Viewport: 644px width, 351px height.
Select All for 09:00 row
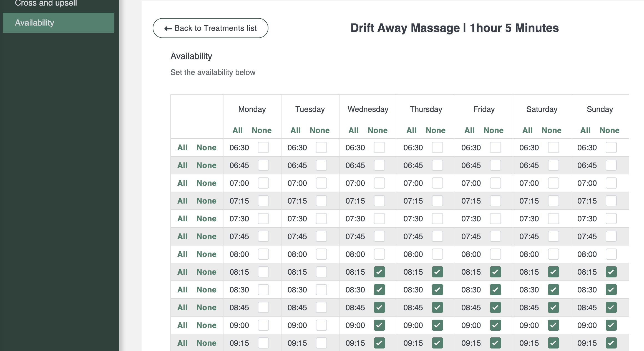(x=182, y=325)
